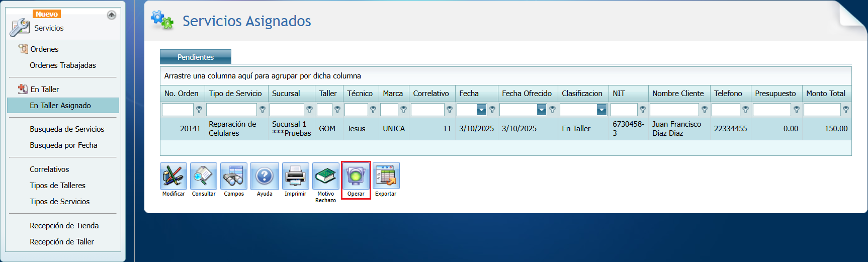Image resolution: width=868 pixels, height=262 pixels.
Task: Open Busqueda por Fecha
Action: click(63, 145)
